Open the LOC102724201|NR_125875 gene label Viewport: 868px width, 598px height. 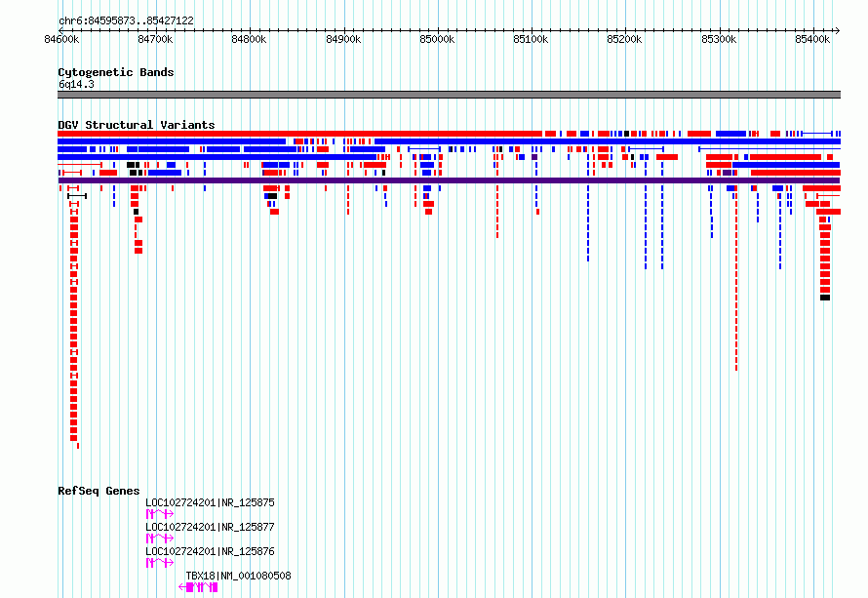click(x=210, y=502)
